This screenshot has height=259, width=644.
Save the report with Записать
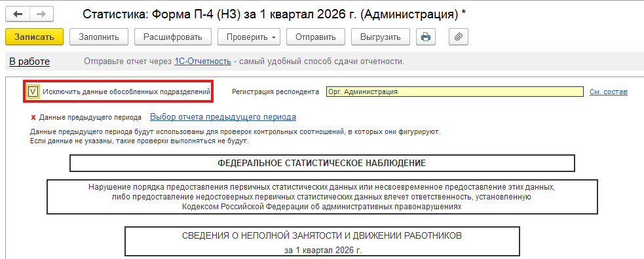pos(35,37)
